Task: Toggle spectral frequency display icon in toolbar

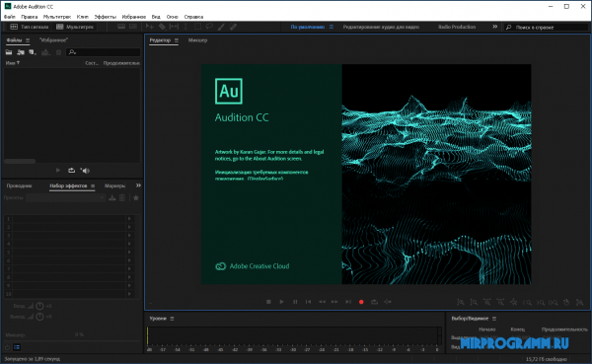Action: coord(121,27)
